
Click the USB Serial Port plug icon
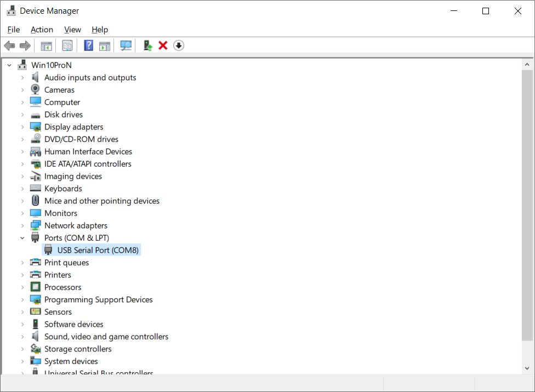click(x=48, y=250)
